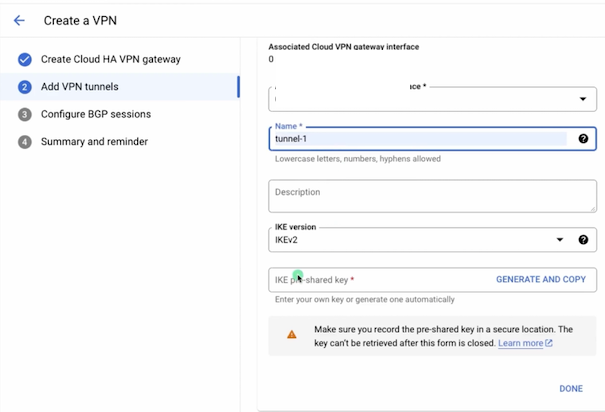Open the peer interface dropdown arrow
The image size is (605, 412).
pyautogui.click(x=583, y=99)
